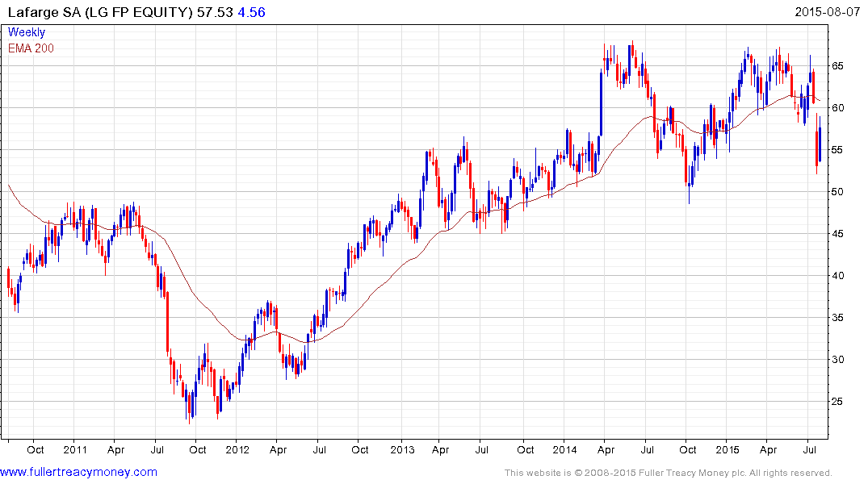Click the 'Apr' label following 2011
The height and width of the screenshot is (484, 868).
tap(115, 450)
